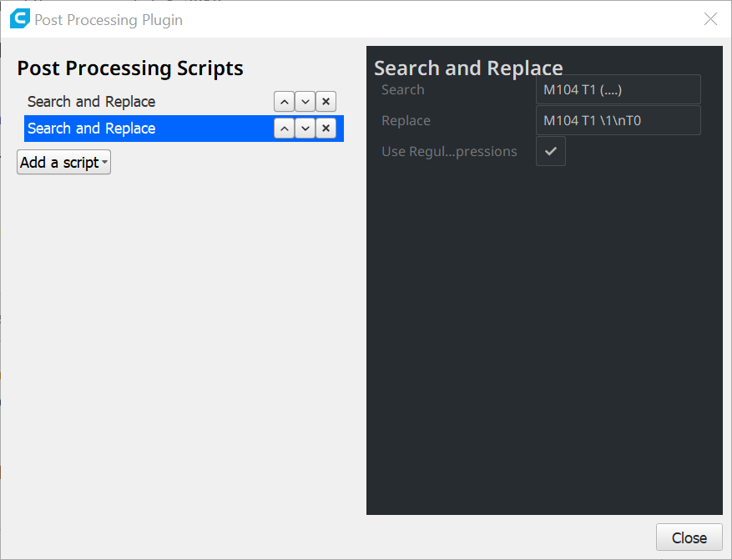
Task: Remove first Search and Replace script
Action: point(326,102)
